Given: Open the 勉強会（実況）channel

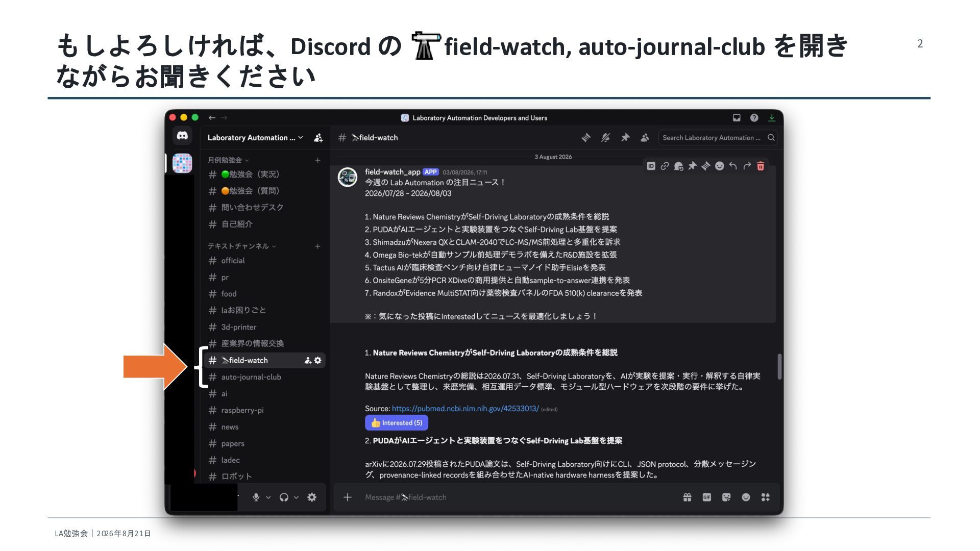Looking at the screenshot, I should coord(264,174).
